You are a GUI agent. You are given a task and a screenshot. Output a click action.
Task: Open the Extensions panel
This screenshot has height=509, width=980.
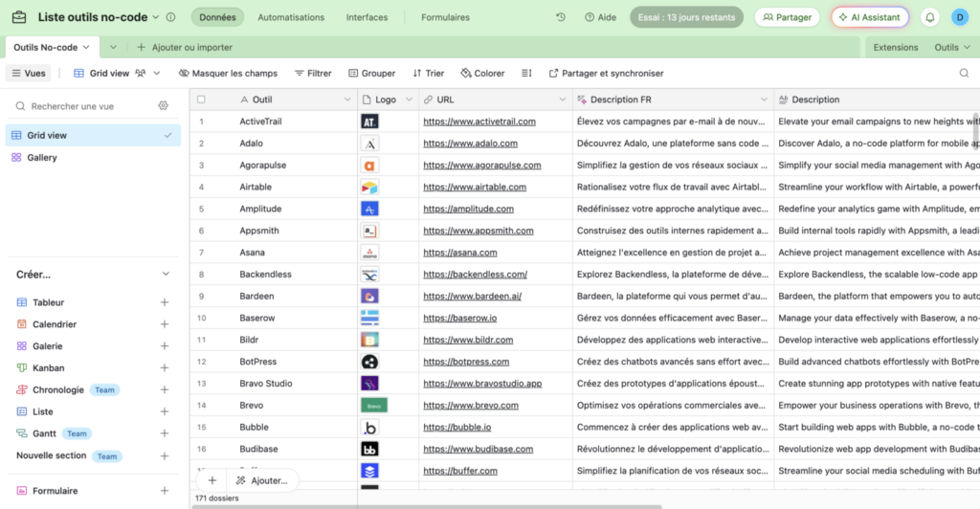tap(895, 48)
